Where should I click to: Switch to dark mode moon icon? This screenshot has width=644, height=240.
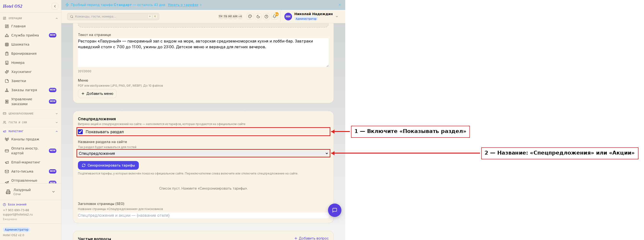click(x=258, y=17)
